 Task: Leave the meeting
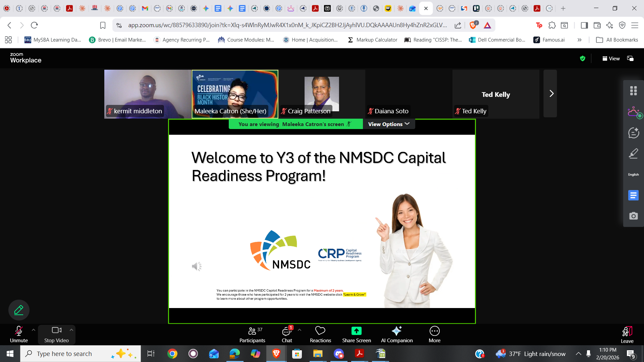coord(627,335)
